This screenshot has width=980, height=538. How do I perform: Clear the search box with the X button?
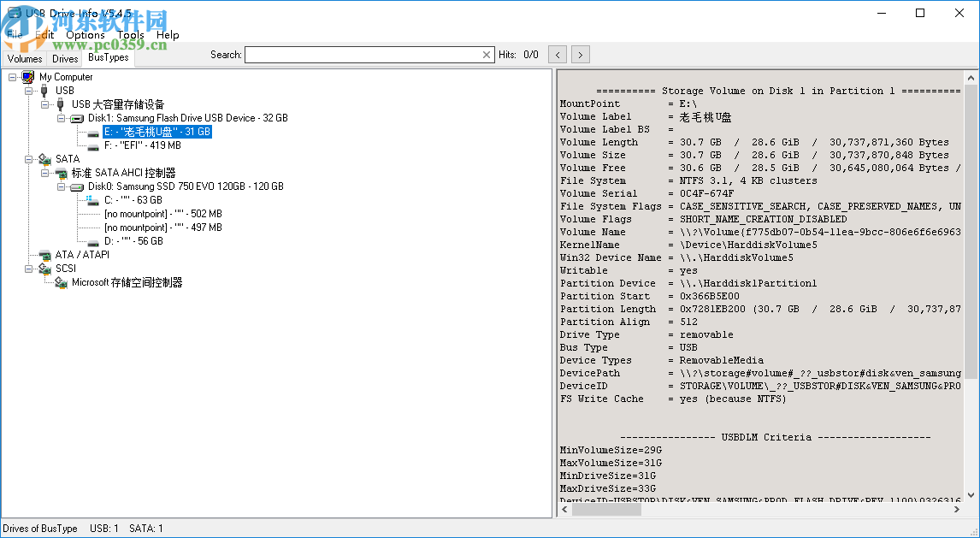pyautogui.click(x=487, y=55)
